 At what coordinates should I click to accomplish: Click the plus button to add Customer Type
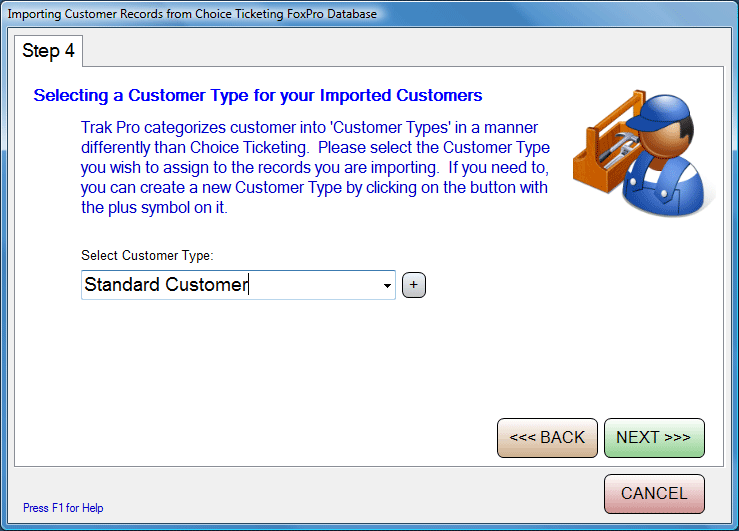[413, 285]
